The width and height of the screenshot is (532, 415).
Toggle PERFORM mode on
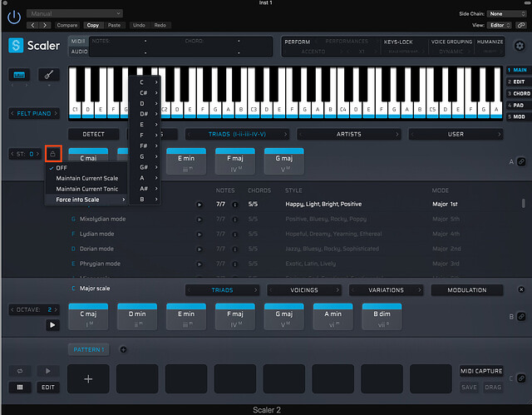click(298, 42)
